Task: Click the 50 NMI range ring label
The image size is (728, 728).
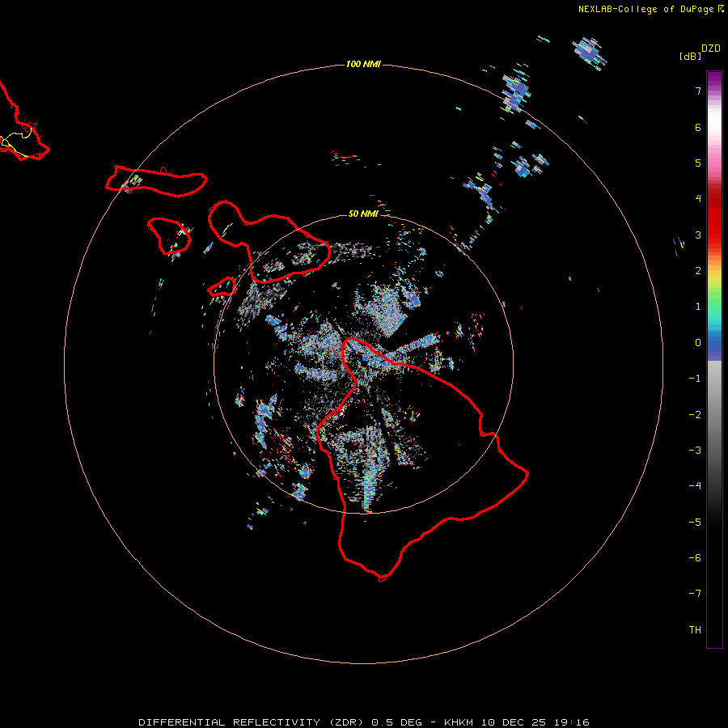Action: (363, 214)
